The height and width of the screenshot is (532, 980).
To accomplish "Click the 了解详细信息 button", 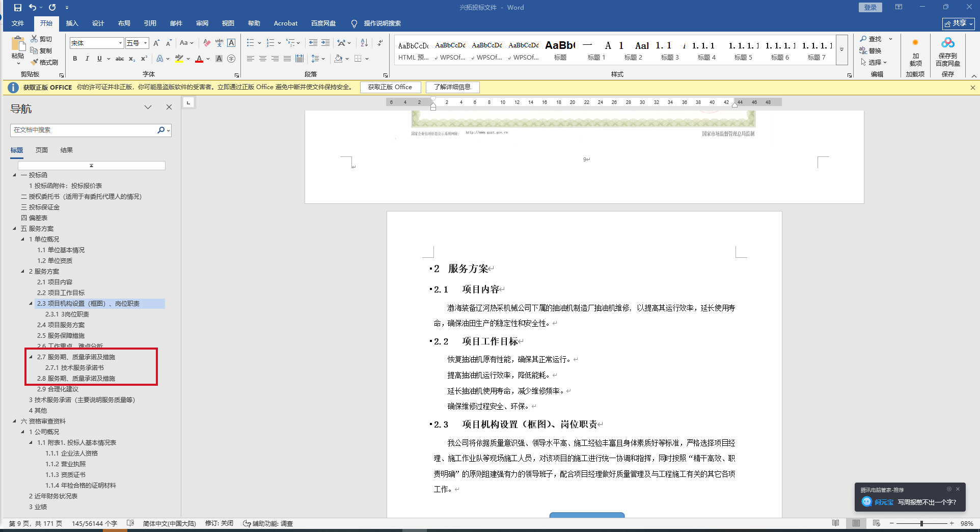I will [x=452, y=87].
